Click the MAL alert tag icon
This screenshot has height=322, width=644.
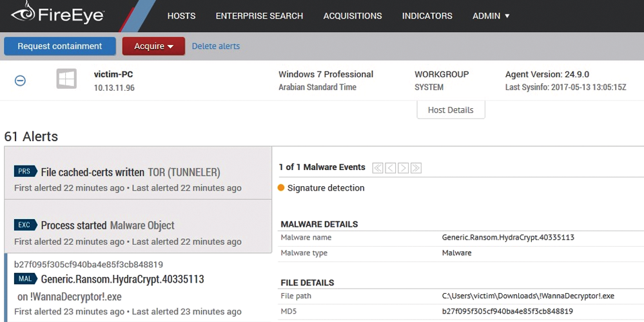pyautogui.click(x=26, y=278)
